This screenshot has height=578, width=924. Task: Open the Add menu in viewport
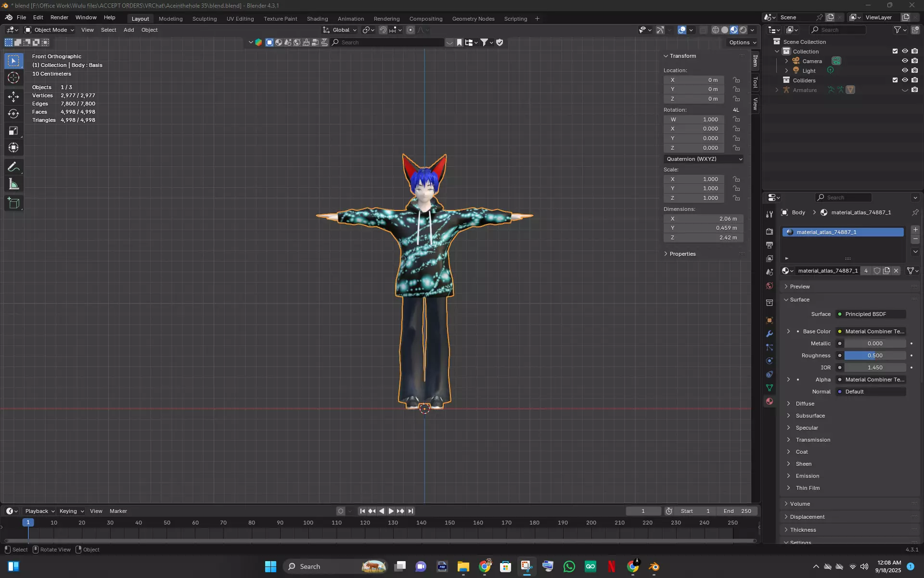coord(129,30)
